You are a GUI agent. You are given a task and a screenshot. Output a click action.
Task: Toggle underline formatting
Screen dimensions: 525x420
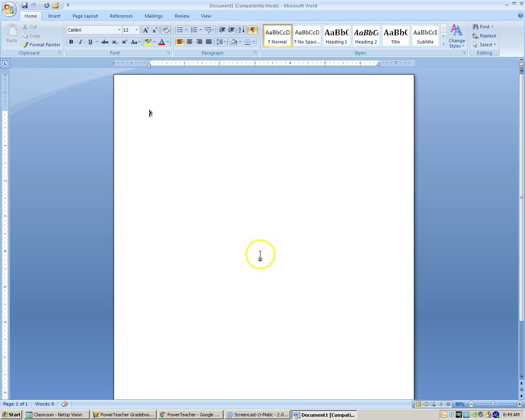[90, 41]
